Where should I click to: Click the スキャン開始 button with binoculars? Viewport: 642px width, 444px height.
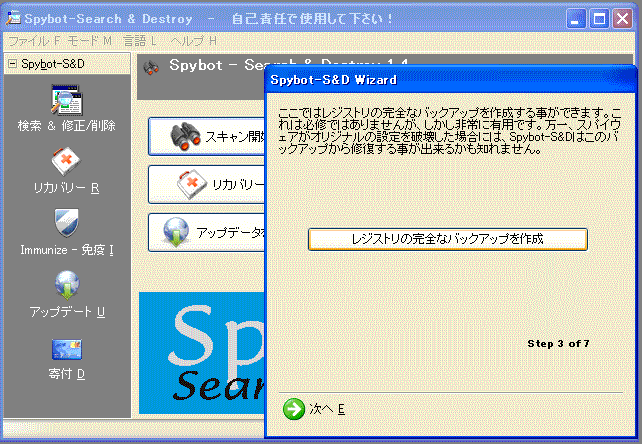207,136
